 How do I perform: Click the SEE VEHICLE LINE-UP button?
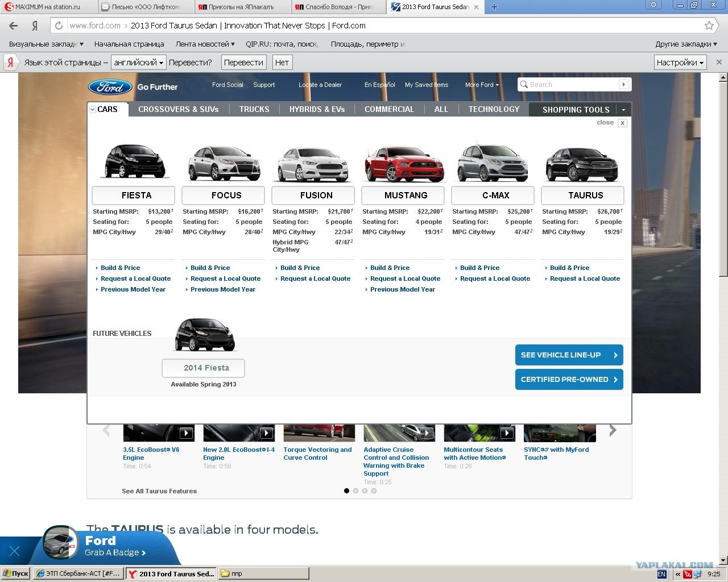[569, 355]
